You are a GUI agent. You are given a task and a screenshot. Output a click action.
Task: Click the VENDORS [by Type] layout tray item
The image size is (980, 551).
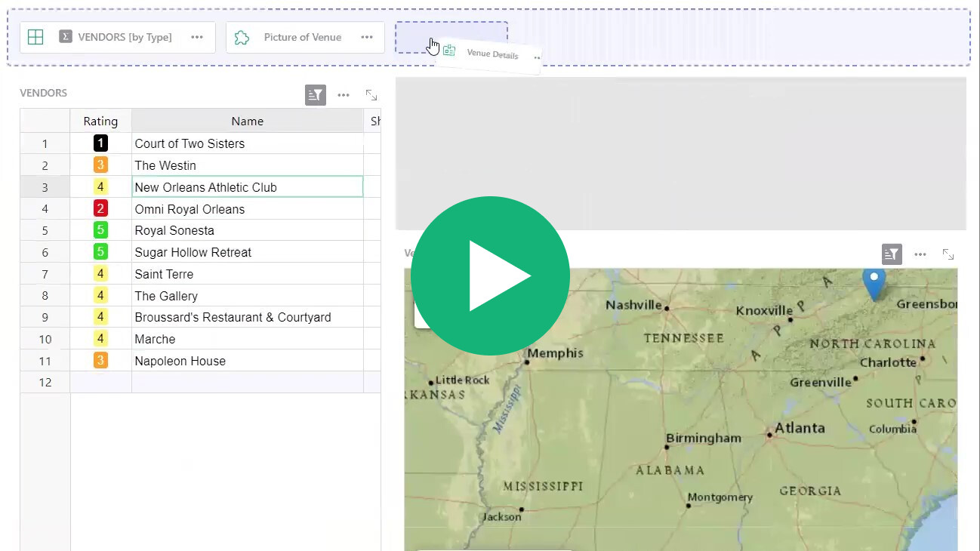coord(118,37)
